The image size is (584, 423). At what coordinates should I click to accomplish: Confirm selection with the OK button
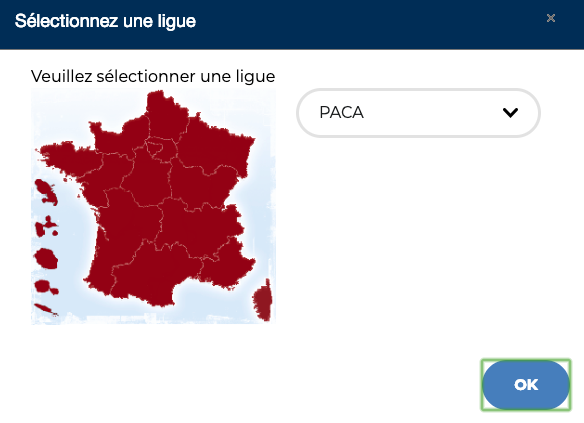(x=526, y=385)
